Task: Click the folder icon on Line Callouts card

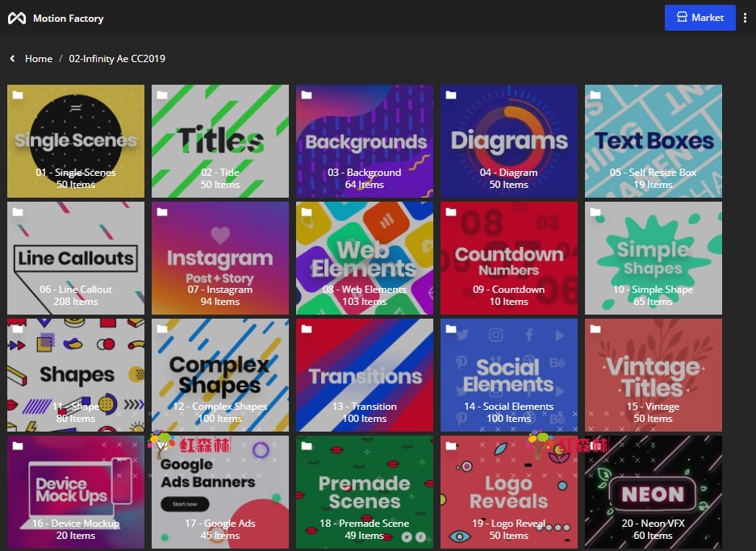Action: pyautogui.click(x=18, y=212)
